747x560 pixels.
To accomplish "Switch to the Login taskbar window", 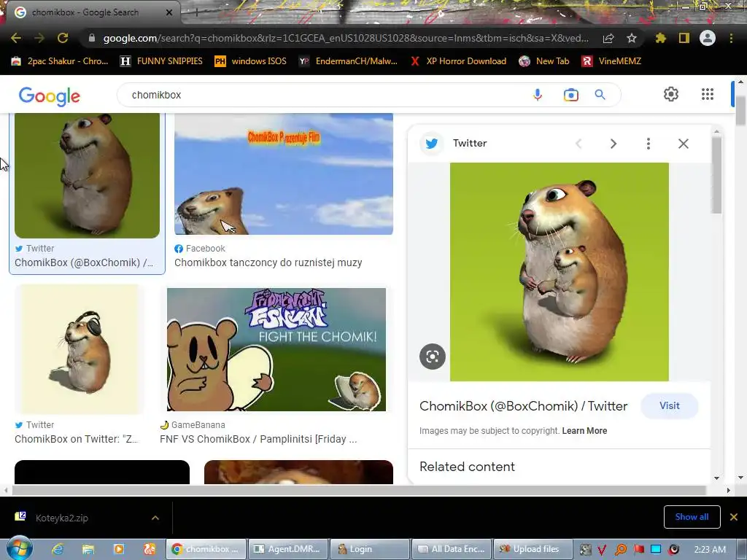I will click(x=369, y=549).
